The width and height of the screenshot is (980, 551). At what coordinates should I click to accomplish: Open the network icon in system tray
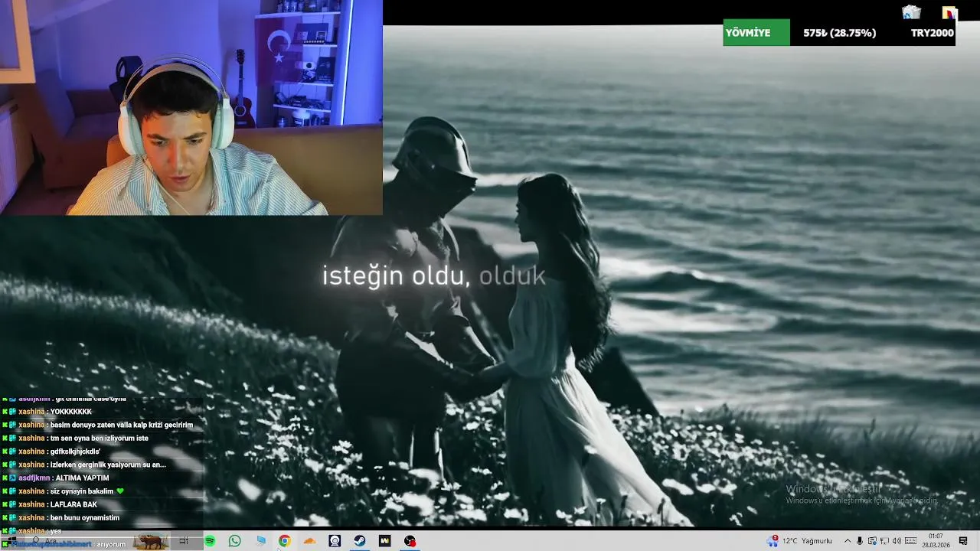pos(884,541)
